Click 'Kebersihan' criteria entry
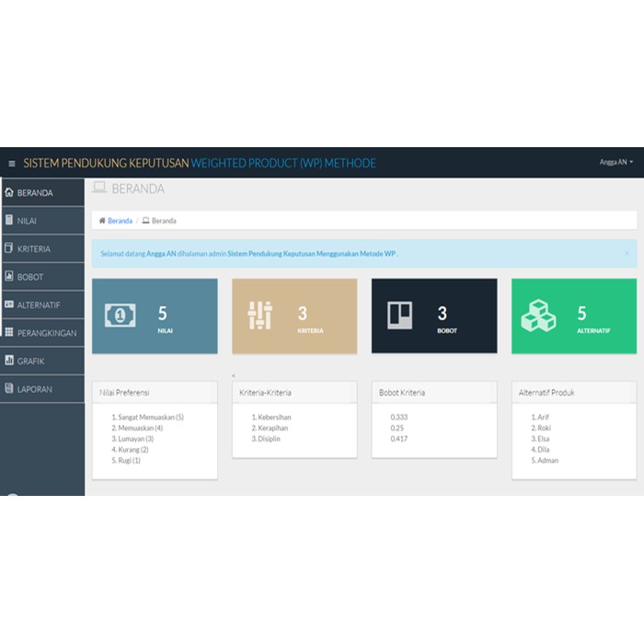This screenshot has height=644, width=644. point(271,418)
